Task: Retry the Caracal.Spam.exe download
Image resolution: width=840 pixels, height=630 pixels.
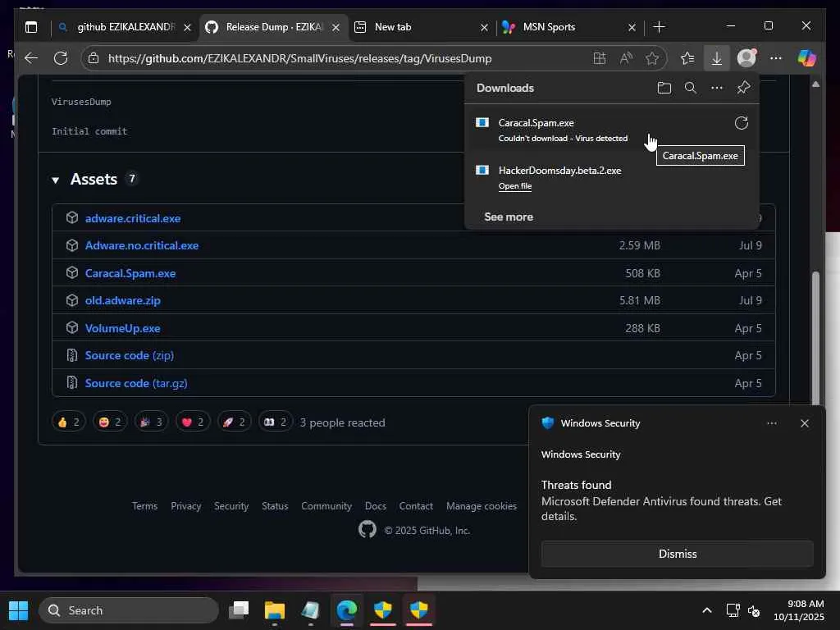Action: [742, 123]
